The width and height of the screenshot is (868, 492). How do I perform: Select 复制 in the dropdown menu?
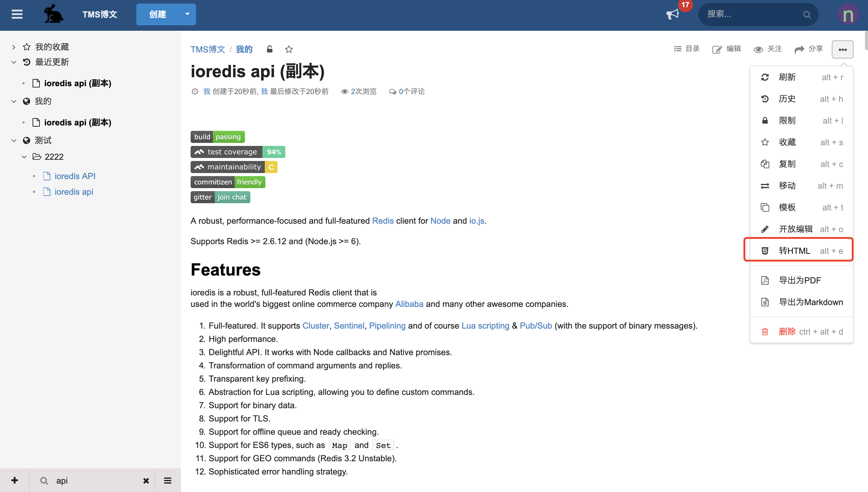pos(801,164)
